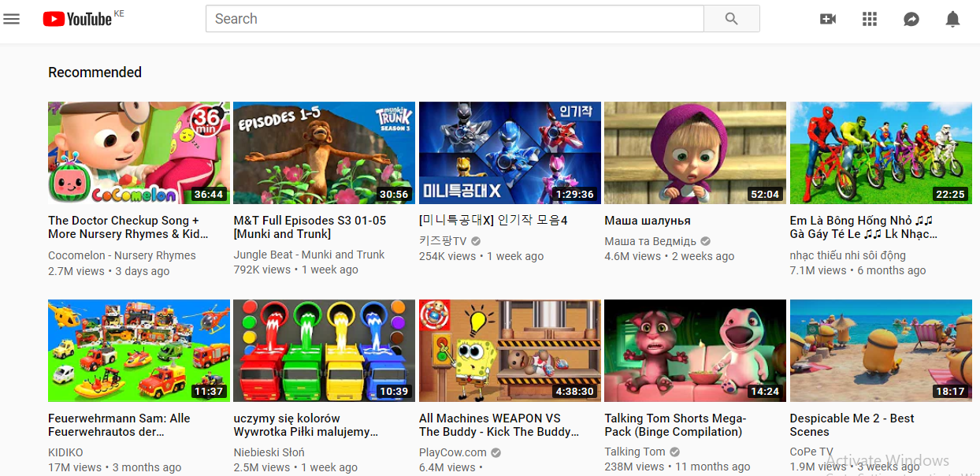
Task: Click title "Em Là Bông Hồng Nhỏ"
Action: point(863,227)
